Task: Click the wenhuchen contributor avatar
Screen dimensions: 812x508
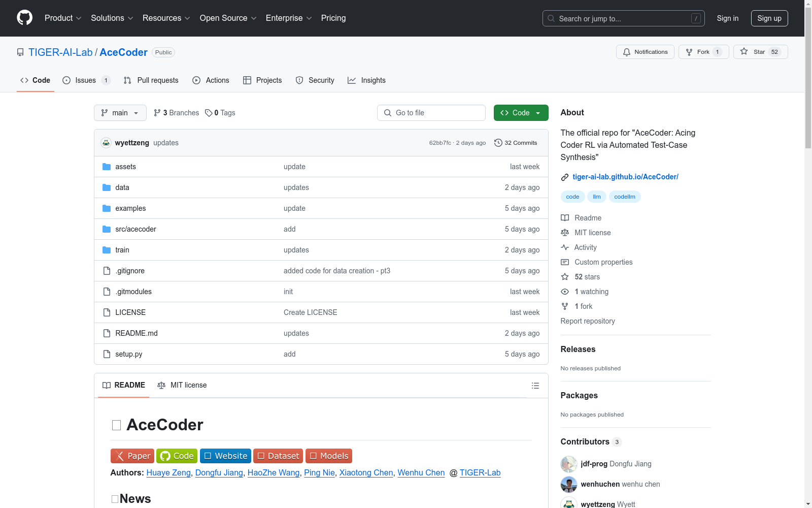Action: pyautogui.click(x=569, y=484)
